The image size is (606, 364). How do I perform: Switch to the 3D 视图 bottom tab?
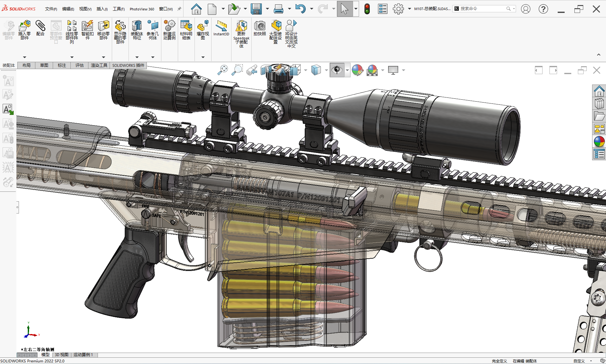point(62,355)
